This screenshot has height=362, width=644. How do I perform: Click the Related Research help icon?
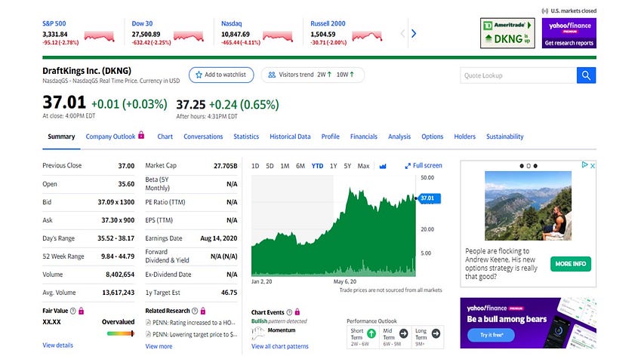click(195, 311)
